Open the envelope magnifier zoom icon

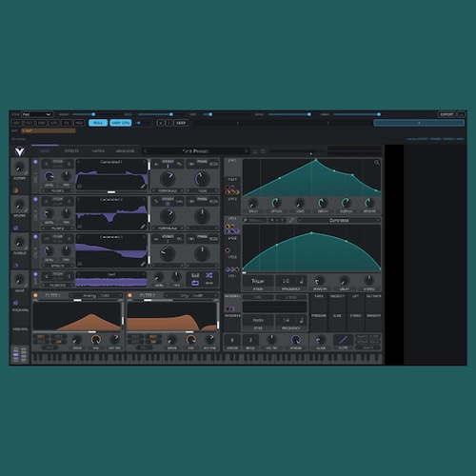point(377,163)
